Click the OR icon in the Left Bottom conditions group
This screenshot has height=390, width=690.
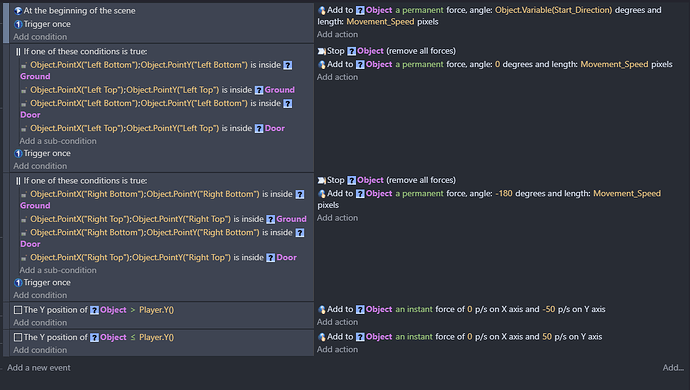[x=18, y=52]
